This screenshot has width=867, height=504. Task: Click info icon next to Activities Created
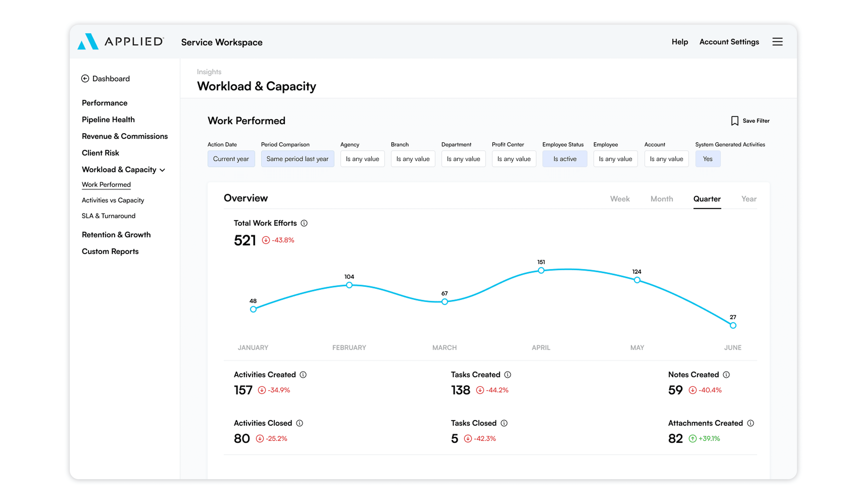coord(303,375)
